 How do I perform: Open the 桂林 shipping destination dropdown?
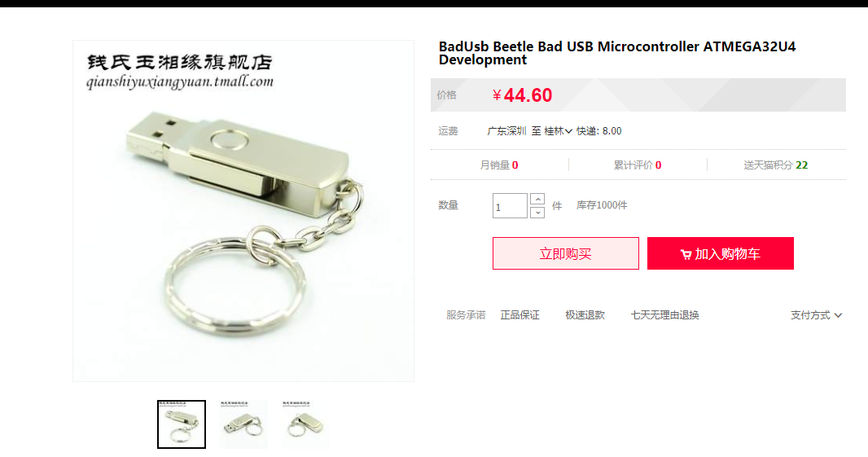coord(558,131)
